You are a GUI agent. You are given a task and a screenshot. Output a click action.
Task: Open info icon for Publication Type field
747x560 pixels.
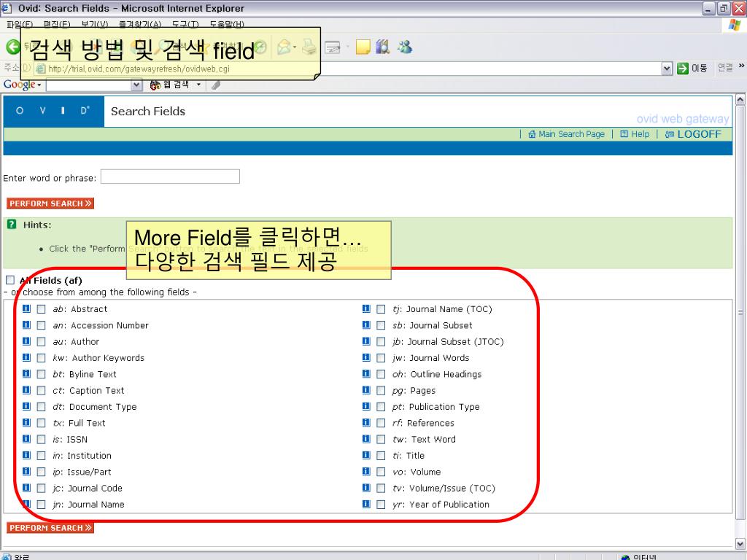click(x=366, y=406)
